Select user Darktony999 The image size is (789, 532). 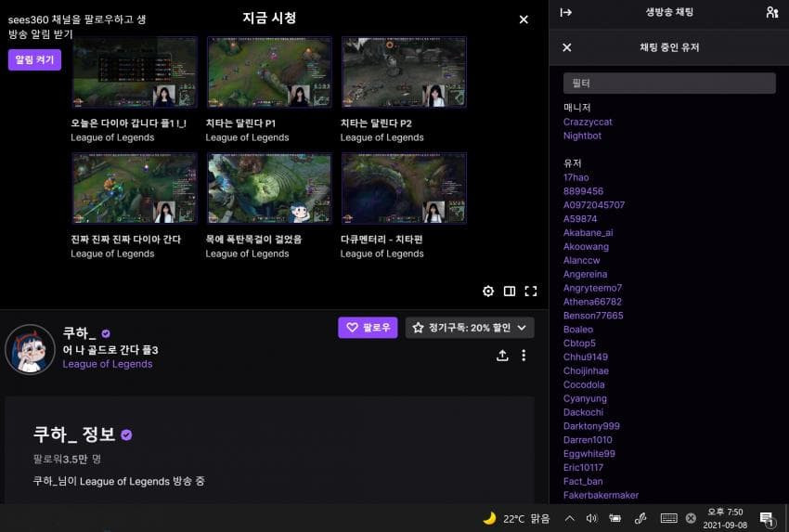[x=591, y=426]
